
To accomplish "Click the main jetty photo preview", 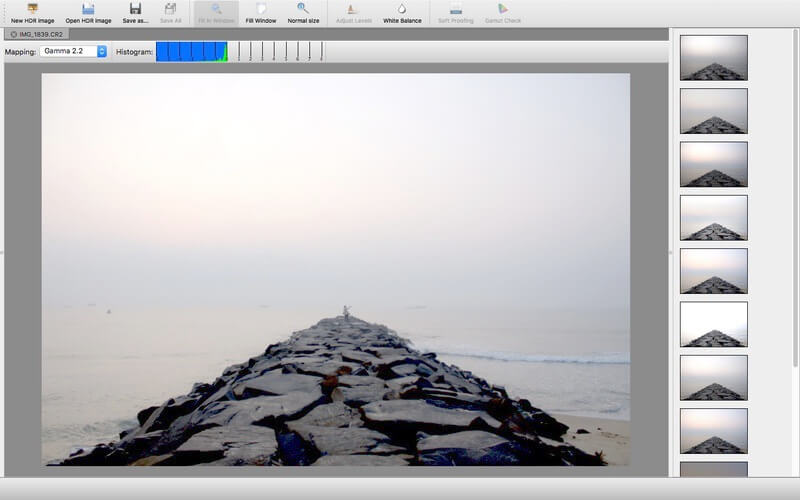I will click(335, 268).
